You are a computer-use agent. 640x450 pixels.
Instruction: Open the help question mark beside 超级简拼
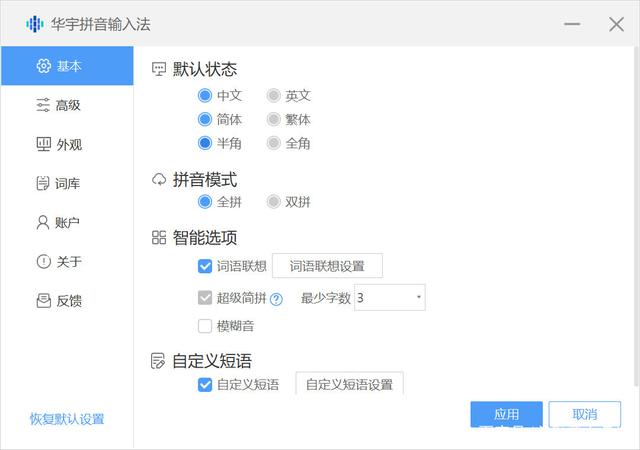pyautogui.click(x=276, y=299)
